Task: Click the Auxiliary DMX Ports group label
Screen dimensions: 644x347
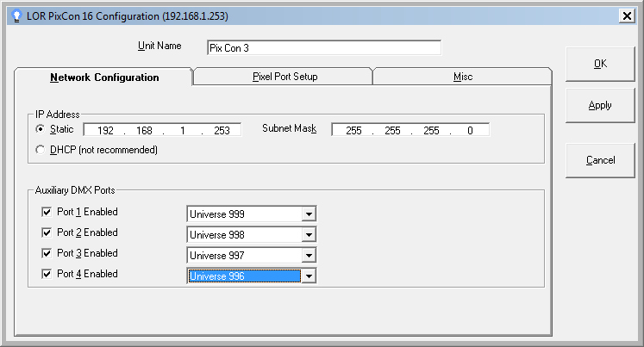Action: point(75,190)
